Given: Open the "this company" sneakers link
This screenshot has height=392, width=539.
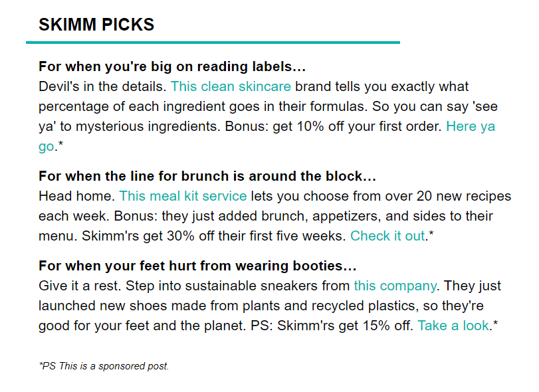Looking at the screenshot, I should point(395,286).
